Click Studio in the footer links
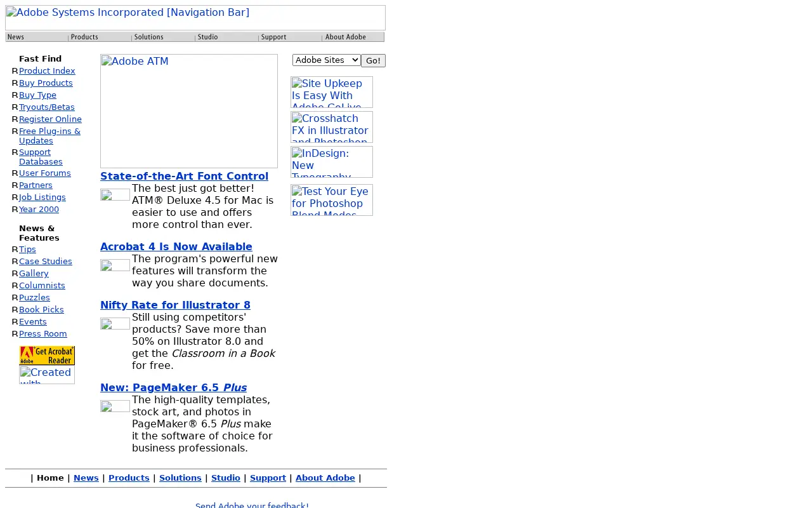This screenshot has height=508, width=812. [x=226, y=478]
